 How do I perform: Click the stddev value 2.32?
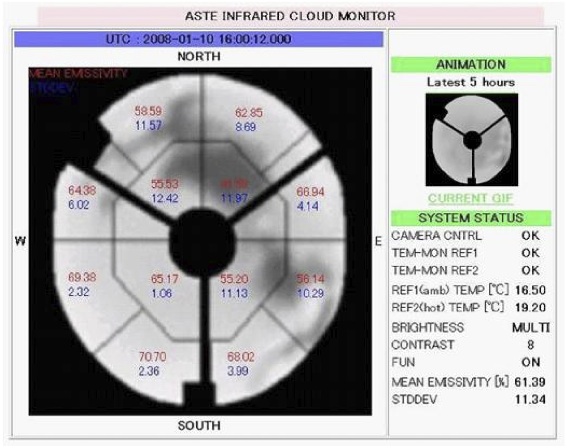(x=78, y=292)
